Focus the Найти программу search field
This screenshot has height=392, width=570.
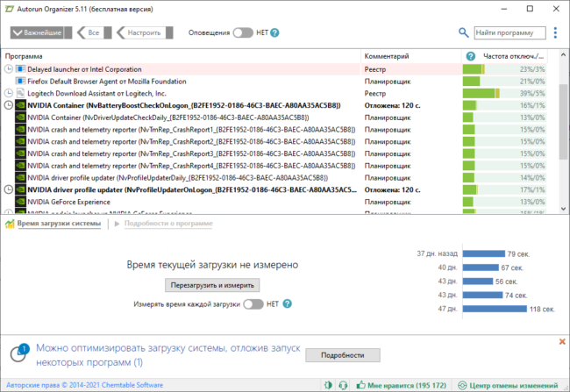coord(509,32)
